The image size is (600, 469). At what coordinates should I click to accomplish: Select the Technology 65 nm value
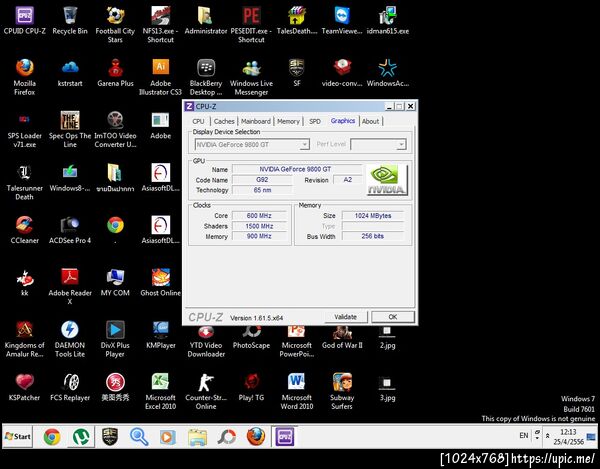262,190
